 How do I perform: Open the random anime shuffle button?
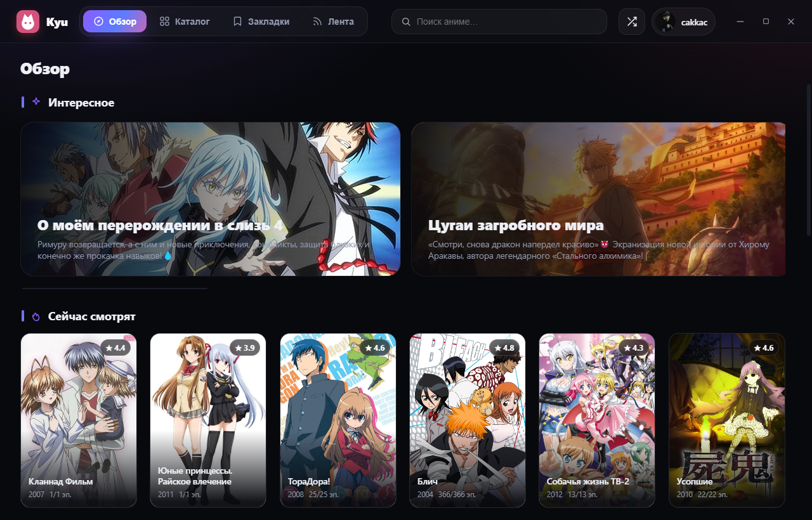(x=632, y=22)
